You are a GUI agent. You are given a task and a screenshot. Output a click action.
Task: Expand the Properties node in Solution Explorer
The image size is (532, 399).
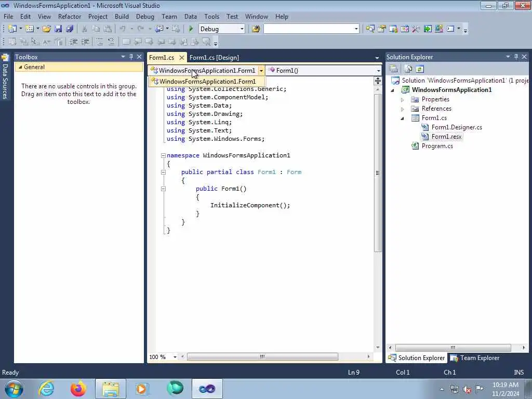[x=403, y=100]
